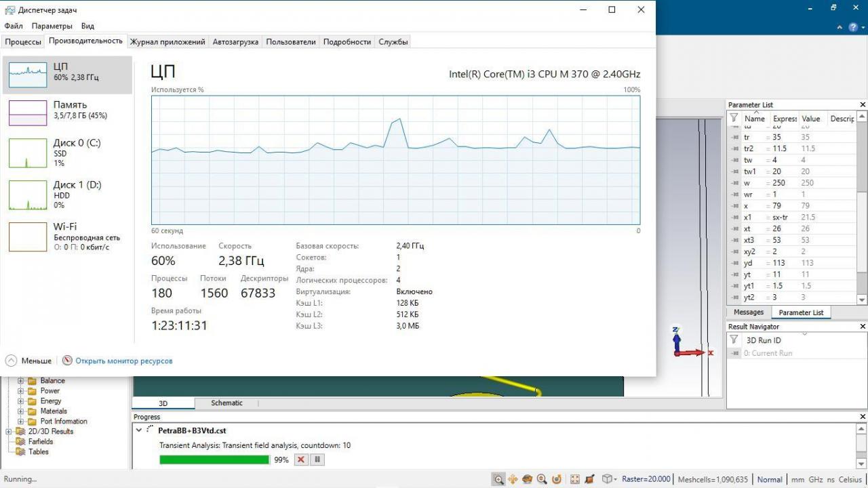Select Диск 0 (C:) SSD item
The height and width of the screenshot is (488, 868).
point(67,153)
